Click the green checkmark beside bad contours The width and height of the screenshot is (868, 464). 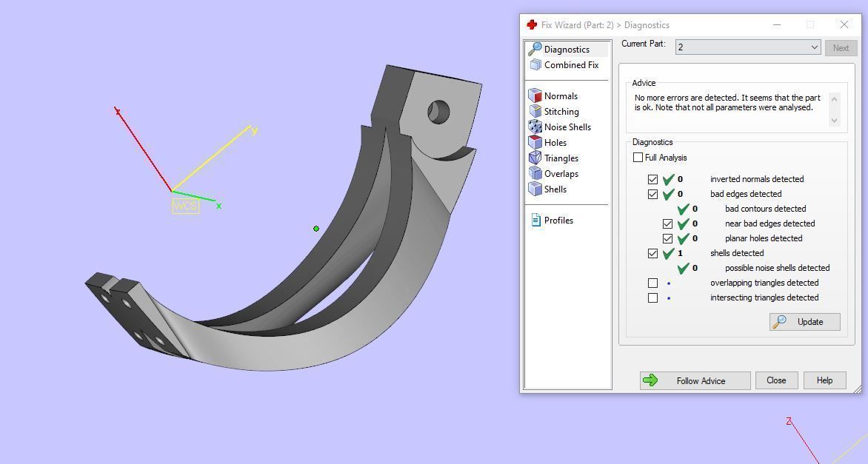click(x=684, y=209)
